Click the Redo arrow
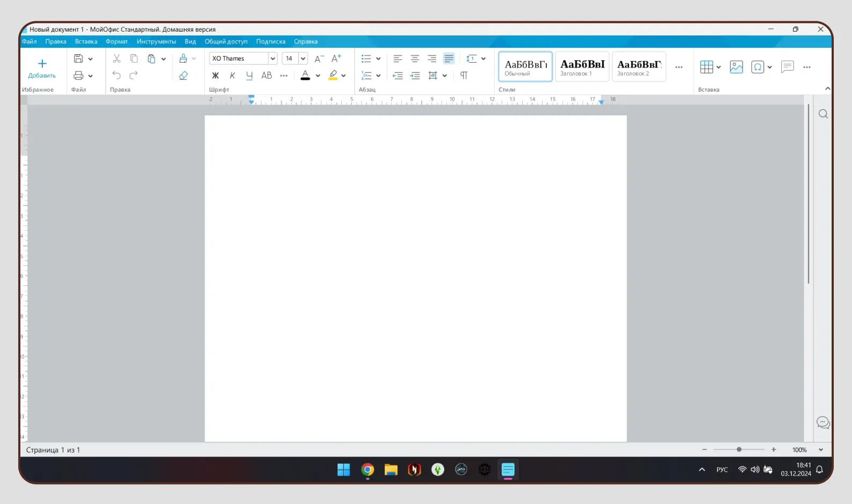The image size is (852, 504). point(134,76)
